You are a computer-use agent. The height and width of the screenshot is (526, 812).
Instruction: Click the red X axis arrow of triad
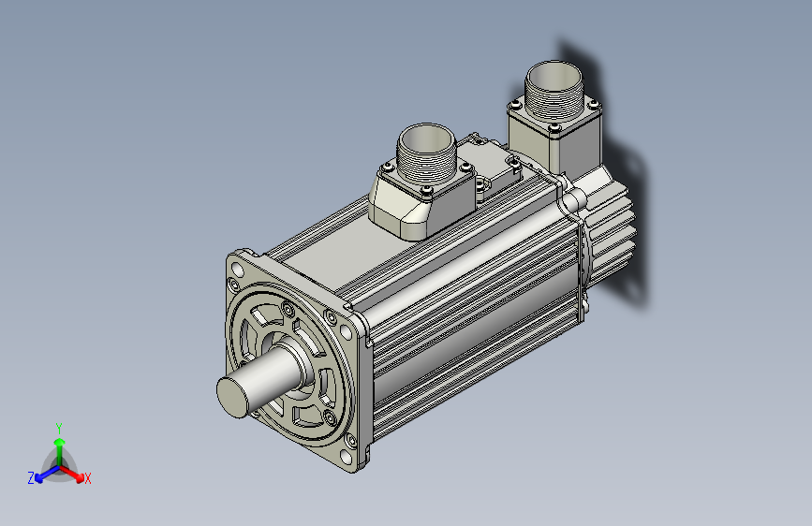tap(72, 474)
